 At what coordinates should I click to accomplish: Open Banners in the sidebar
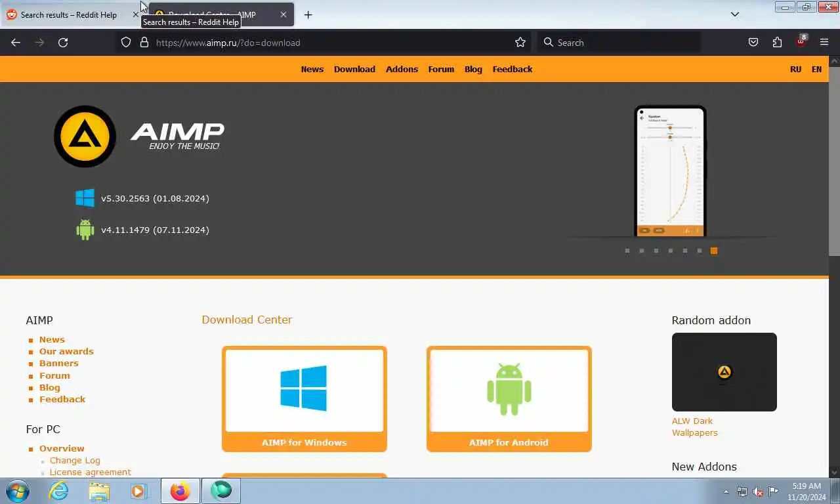(x=58, y=363)
